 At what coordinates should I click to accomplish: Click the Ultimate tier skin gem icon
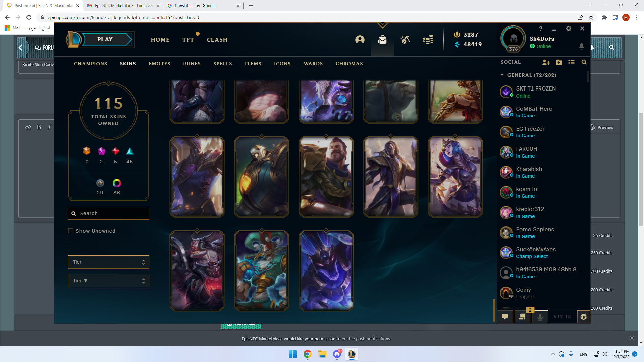[x=87, y=151]
